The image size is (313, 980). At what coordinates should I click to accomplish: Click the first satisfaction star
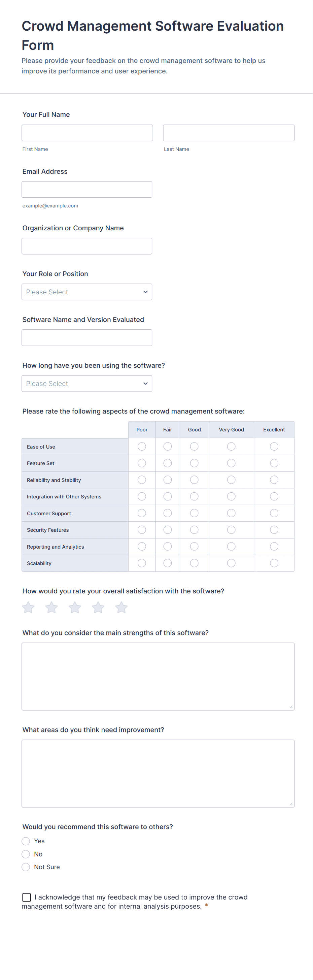pos(28,608)
